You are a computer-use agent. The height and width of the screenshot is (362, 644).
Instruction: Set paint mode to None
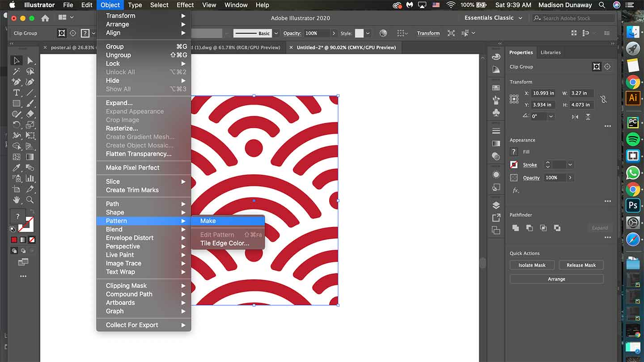[x=32, y=240]
